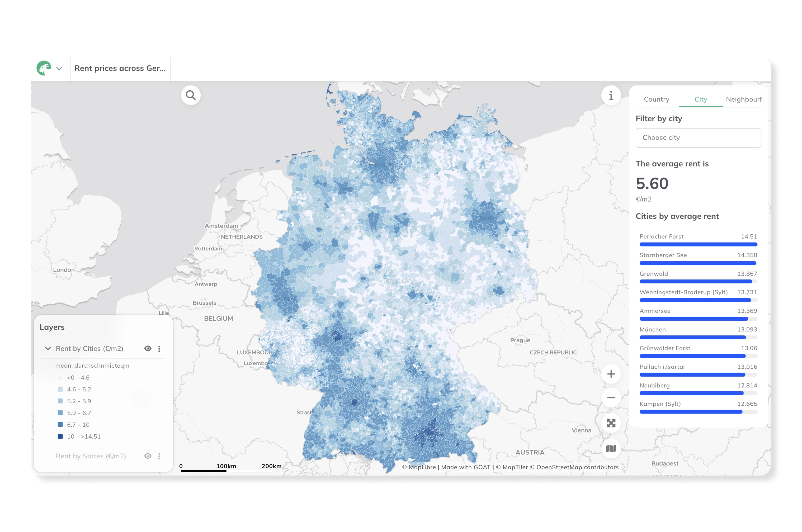Toggle fullscreen map view
Image resolution: width=802 pixels, height=532 pixels.
click(x=611, y=423)
